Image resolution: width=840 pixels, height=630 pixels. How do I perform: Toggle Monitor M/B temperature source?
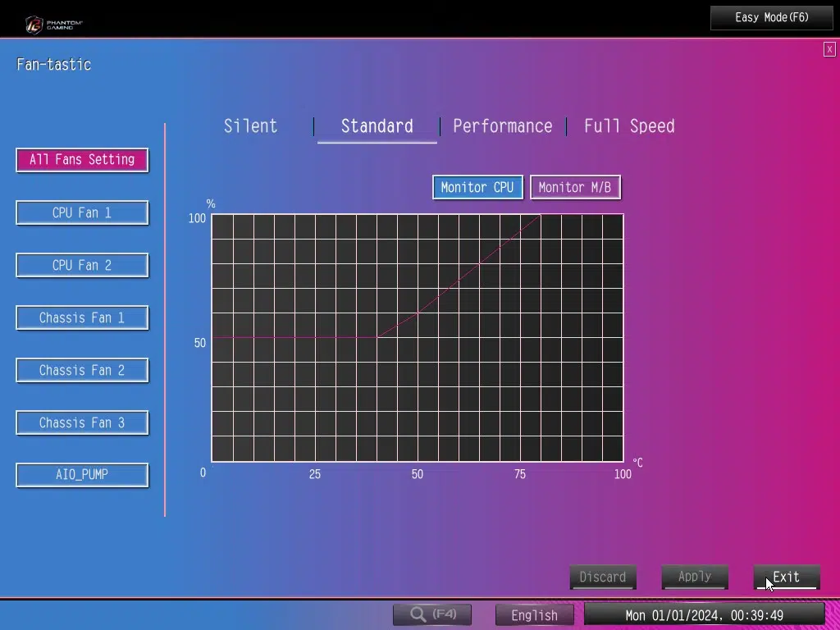(574, 187)
